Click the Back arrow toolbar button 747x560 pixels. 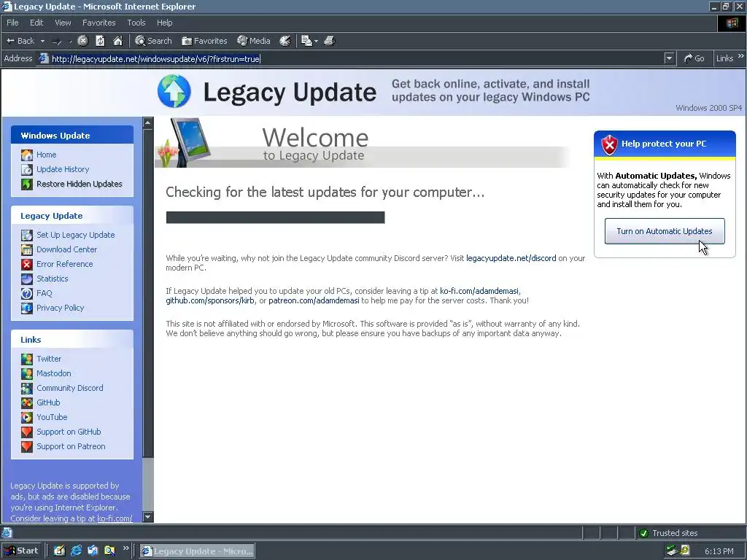click(x=20, y=41)
